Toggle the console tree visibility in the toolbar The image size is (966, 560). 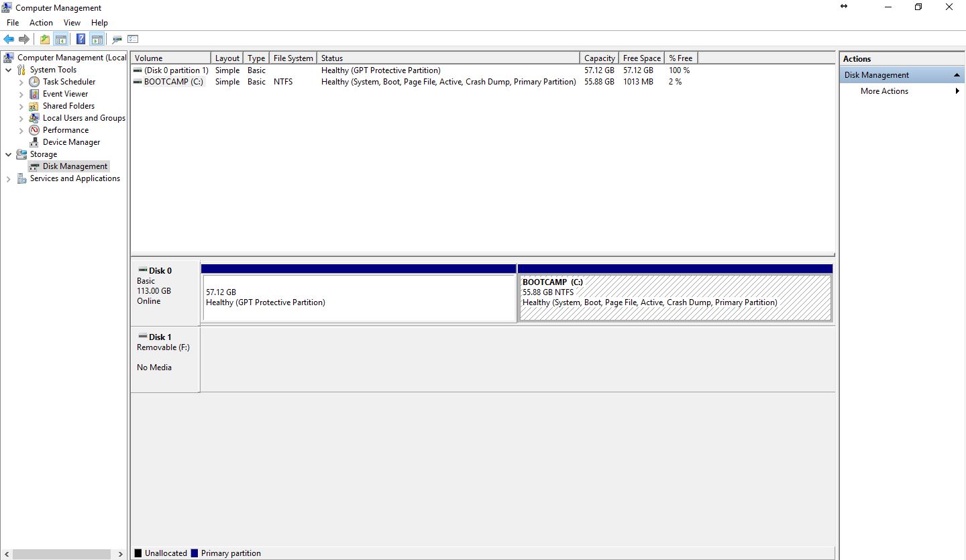coord(61,39)
